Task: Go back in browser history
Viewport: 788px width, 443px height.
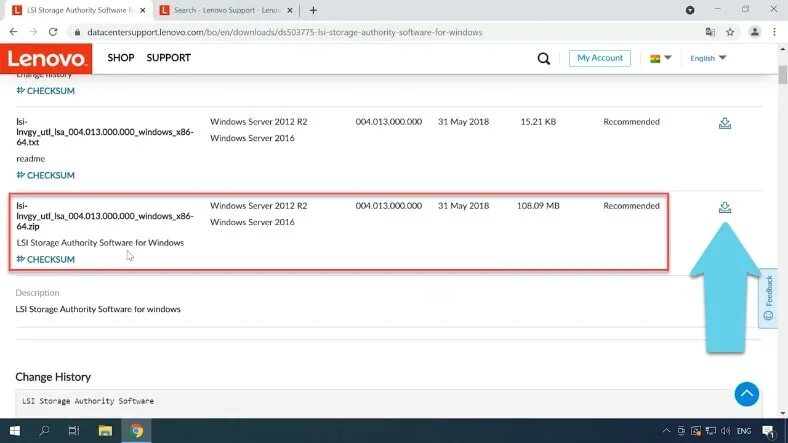Action: coord(14,32)
